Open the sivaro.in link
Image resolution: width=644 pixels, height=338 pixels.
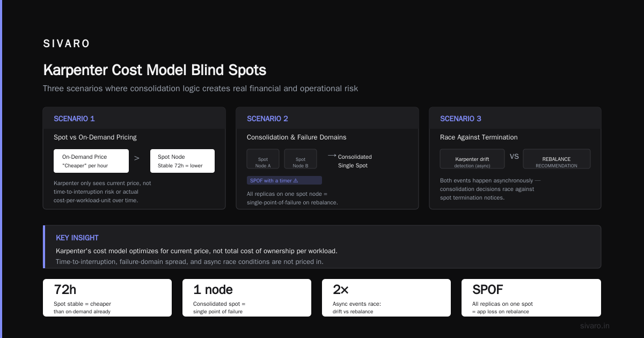coord(595,326)
